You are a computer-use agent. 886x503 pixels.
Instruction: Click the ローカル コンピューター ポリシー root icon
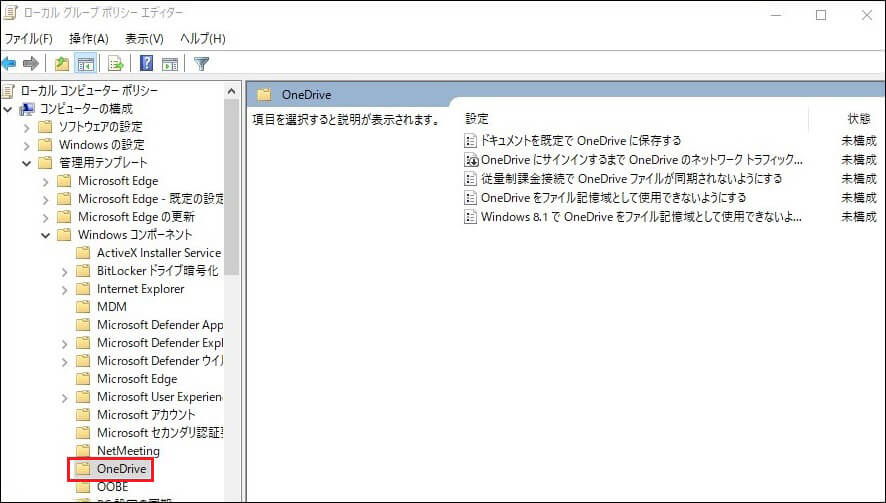(8, 90)
